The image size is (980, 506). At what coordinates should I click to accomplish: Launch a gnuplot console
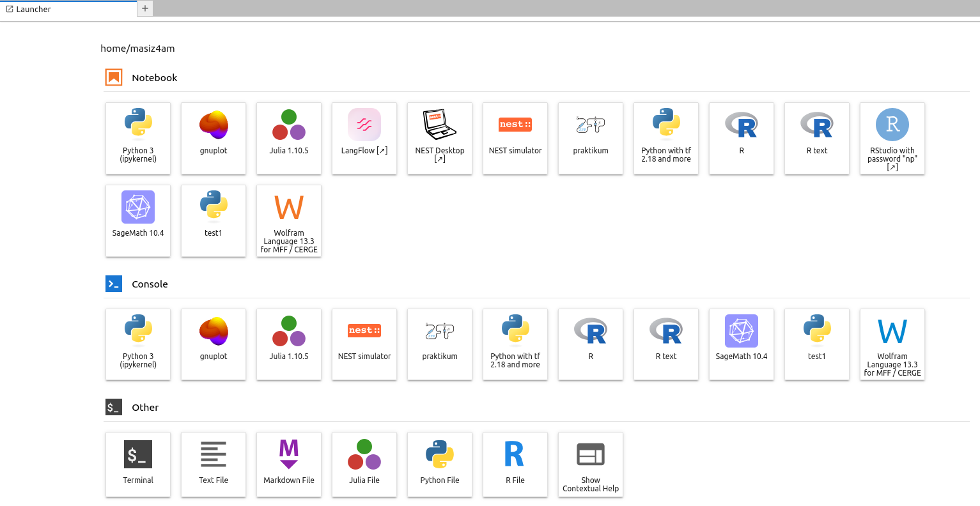[214, 344]
